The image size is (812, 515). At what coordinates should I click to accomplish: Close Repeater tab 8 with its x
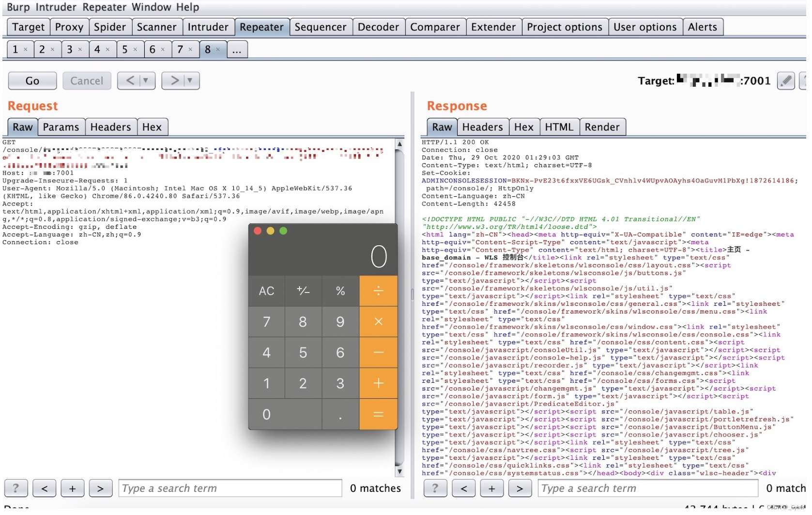coord(218,49)
